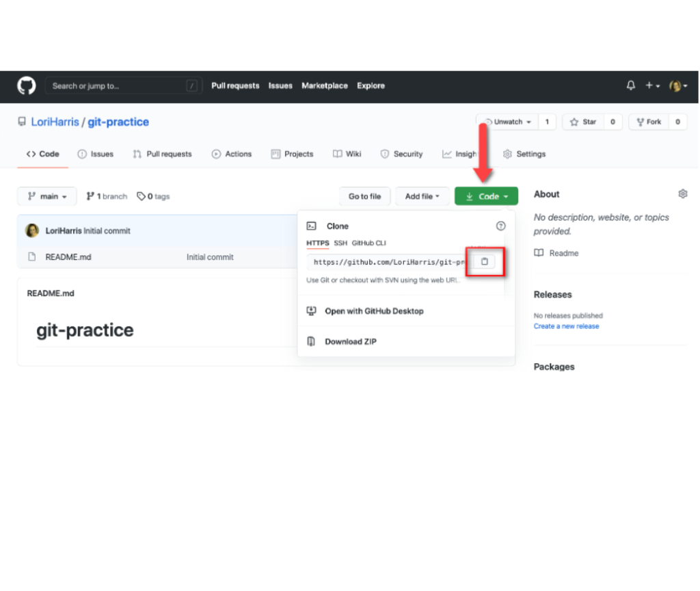Screen dimensions: 700x591
Task: Click the Download ZIP icon
Action: (312, 342)
